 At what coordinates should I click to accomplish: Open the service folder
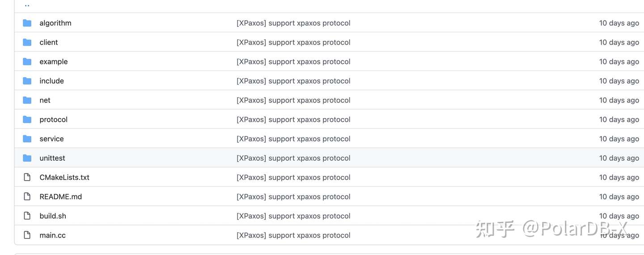(x=51, y=139)
